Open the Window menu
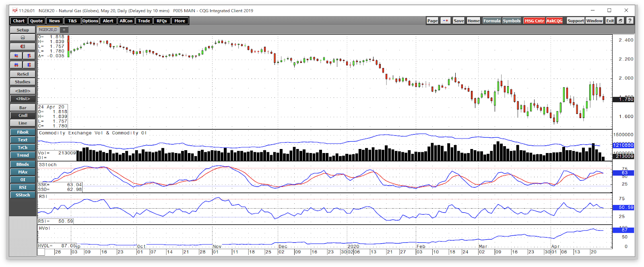The width and height of the screenshot is (644, 267). 594,21
